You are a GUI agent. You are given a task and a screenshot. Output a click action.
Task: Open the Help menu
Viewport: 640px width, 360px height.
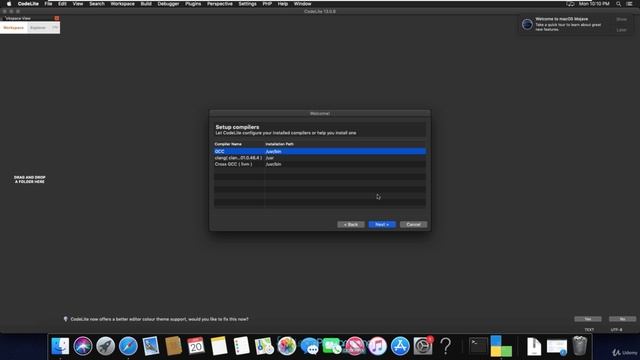click(x=283, y=4)
